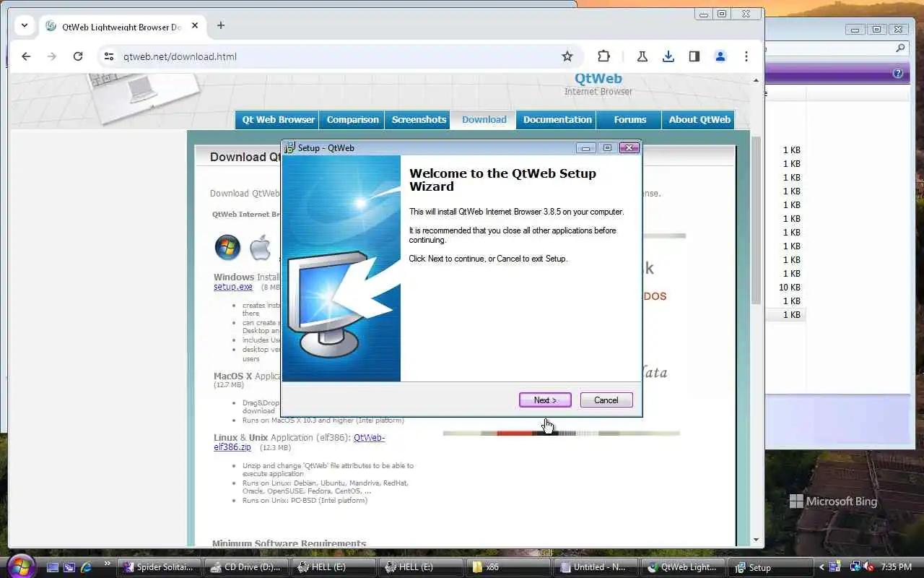Click Welcome to the QtWeb Setup Wizard heading

click(502, 180)
